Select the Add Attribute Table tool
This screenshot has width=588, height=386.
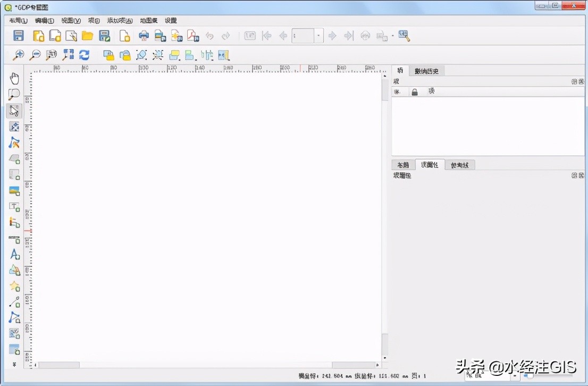click(x=14, y=349)
